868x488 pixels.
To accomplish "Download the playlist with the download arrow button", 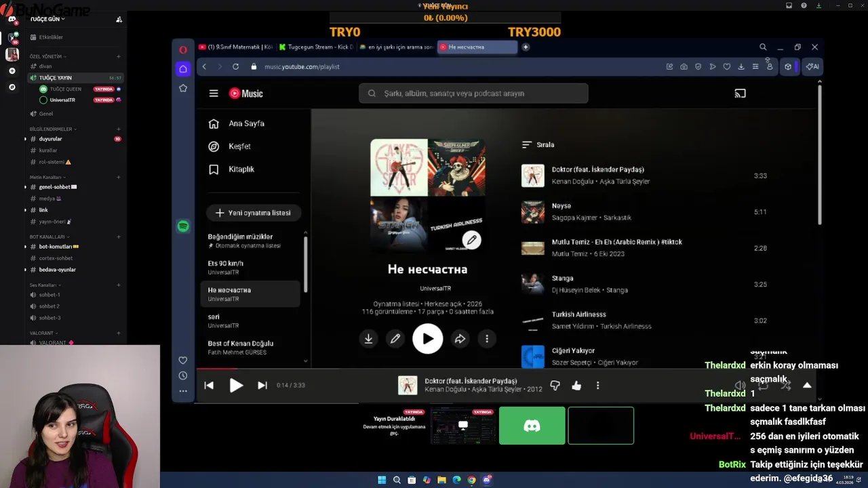I will tap(368, 339).
